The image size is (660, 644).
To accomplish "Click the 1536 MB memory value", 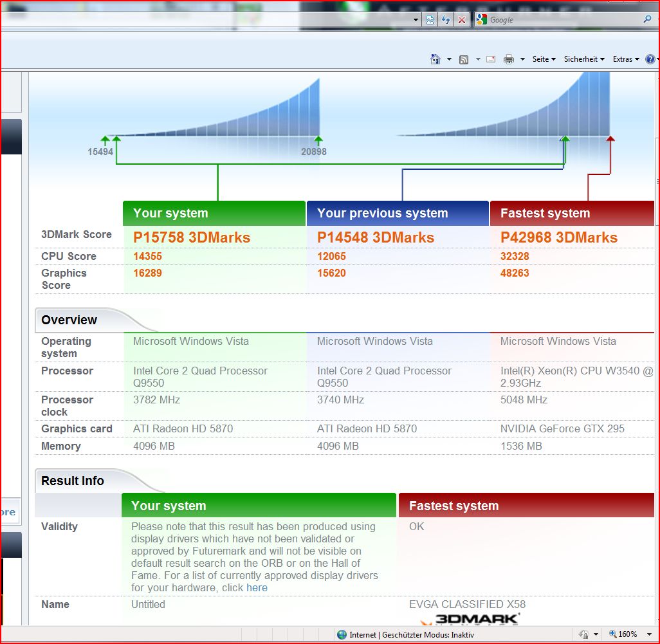I will [521, 446].
